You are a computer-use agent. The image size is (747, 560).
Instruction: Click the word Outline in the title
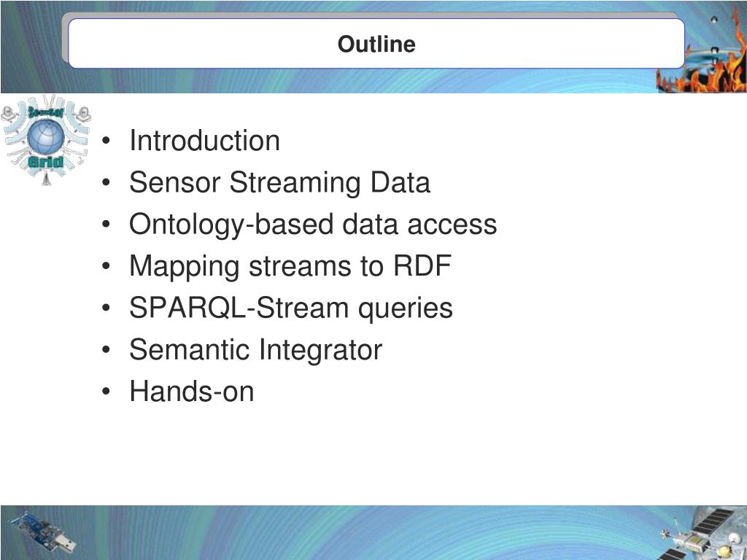point(376,44)
